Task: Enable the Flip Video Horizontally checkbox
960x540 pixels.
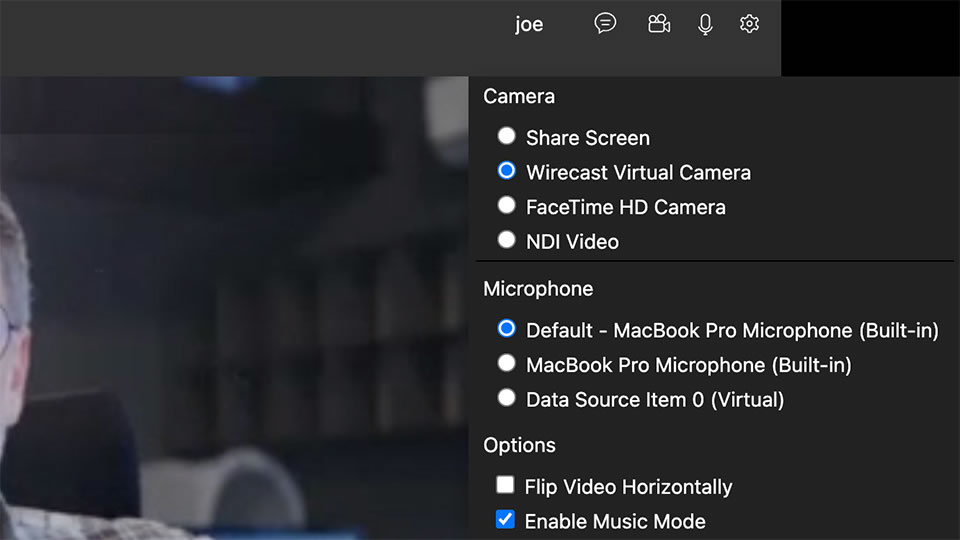Action: 505,485
